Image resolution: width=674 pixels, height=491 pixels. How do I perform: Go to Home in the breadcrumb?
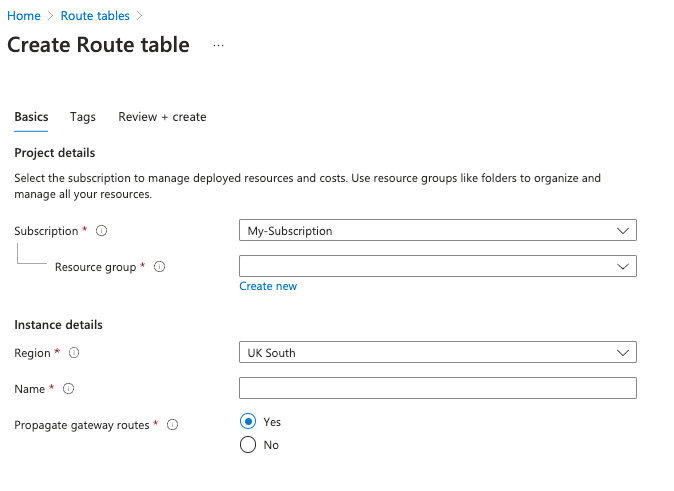(x=24, y=16)
